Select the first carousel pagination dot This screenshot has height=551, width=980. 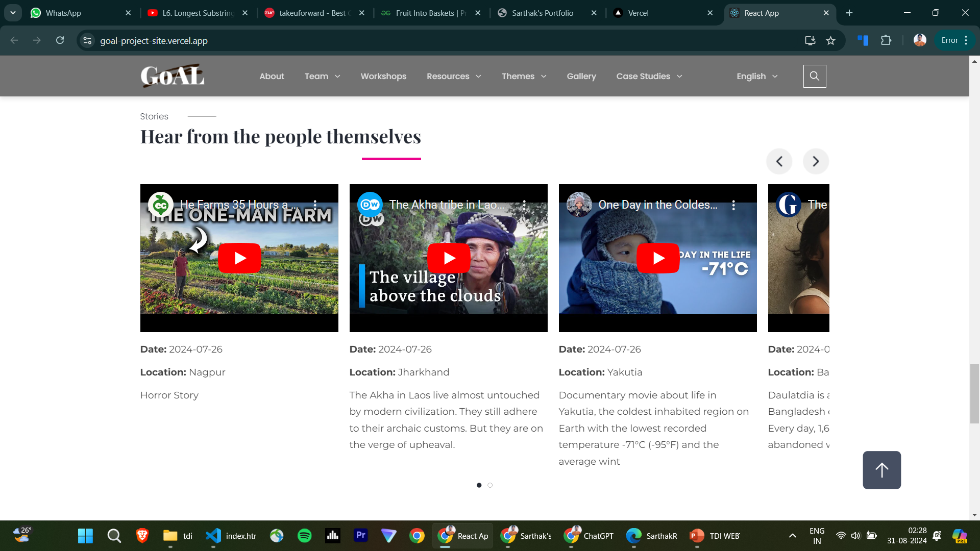coord(479,485)
